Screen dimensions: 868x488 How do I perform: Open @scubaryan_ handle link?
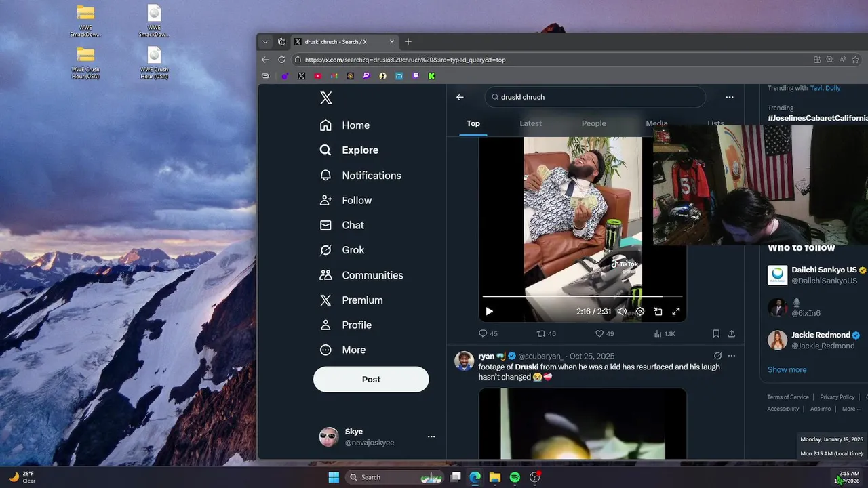point(540,356)
